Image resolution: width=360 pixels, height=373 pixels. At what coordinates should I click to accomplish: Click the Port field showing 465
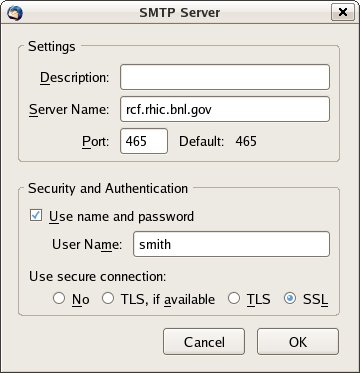(x=144, y=141)
